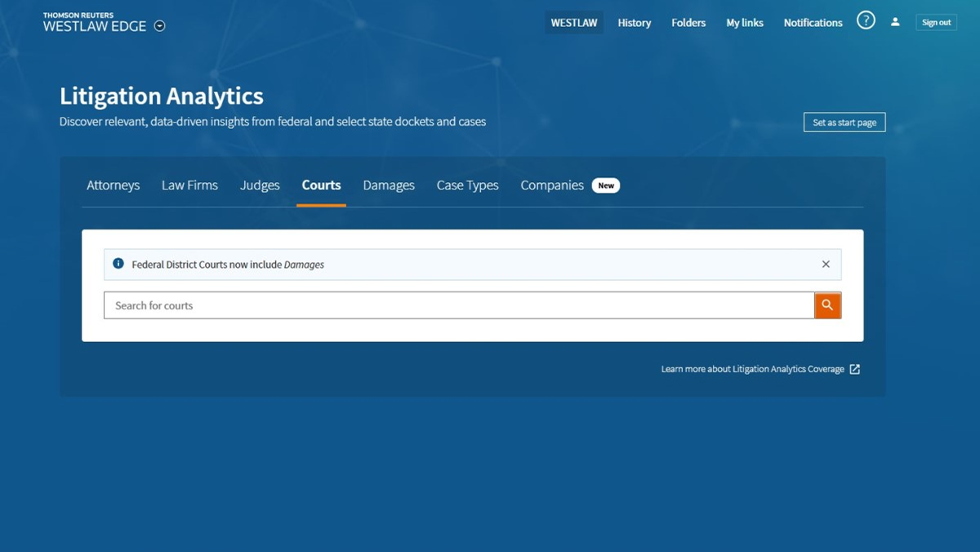Click inside the Search for courts field
This screenshot has width=980, height=552.
pyautogui.click(x=457, y=305)
